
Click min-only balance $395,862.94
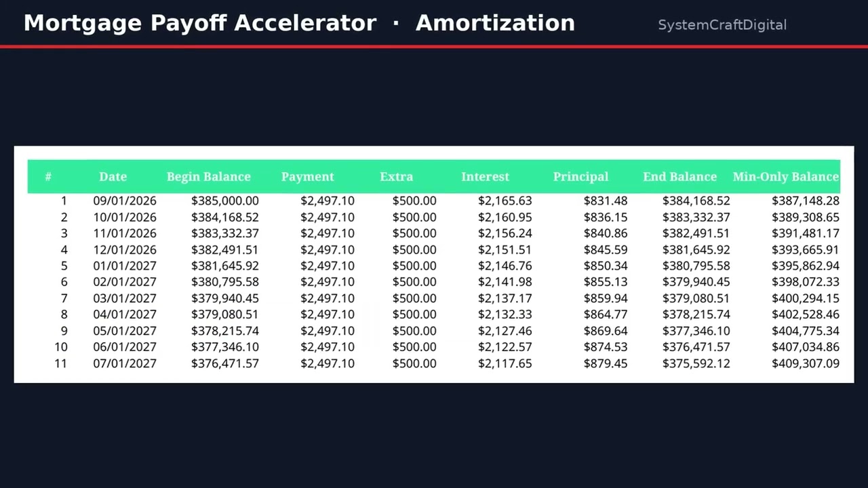coord(806,266)
